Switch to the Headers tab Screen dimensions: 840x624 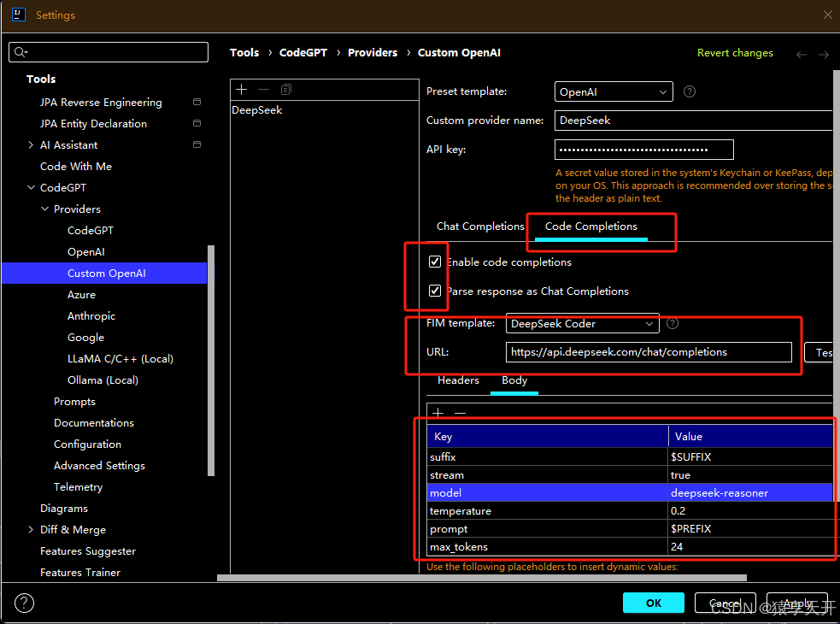(458, 380)
